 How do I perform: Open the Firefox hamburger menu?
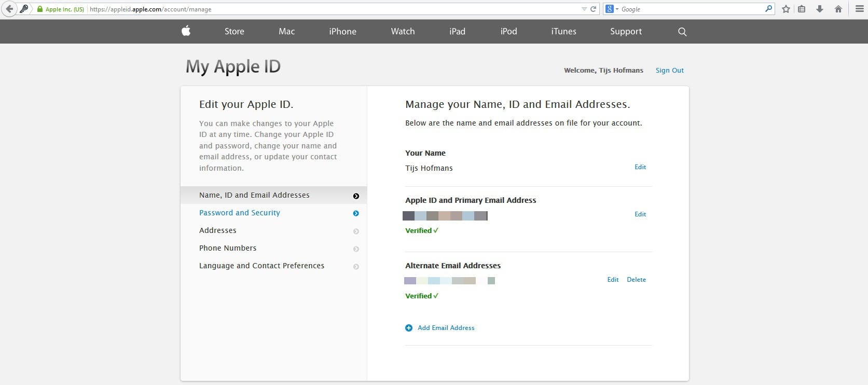tap(859, 9)
